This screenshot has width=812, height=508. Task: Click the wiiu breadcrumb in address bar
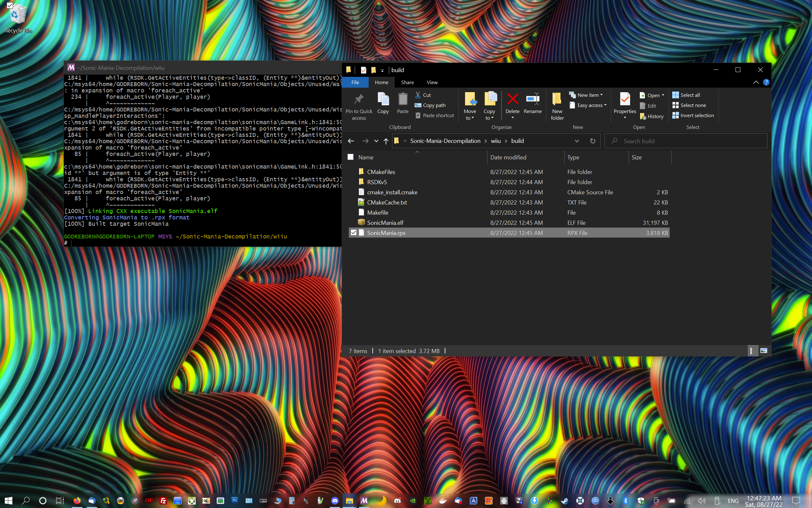[495, 141]
